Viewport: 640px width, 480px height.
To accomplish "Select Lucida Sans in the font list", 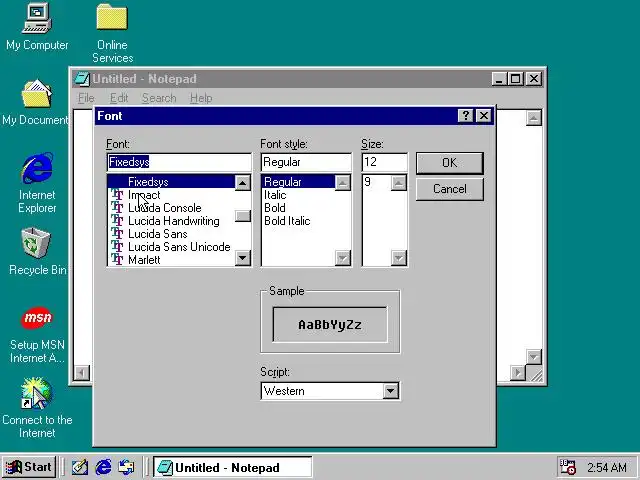I will coord(171,234).
